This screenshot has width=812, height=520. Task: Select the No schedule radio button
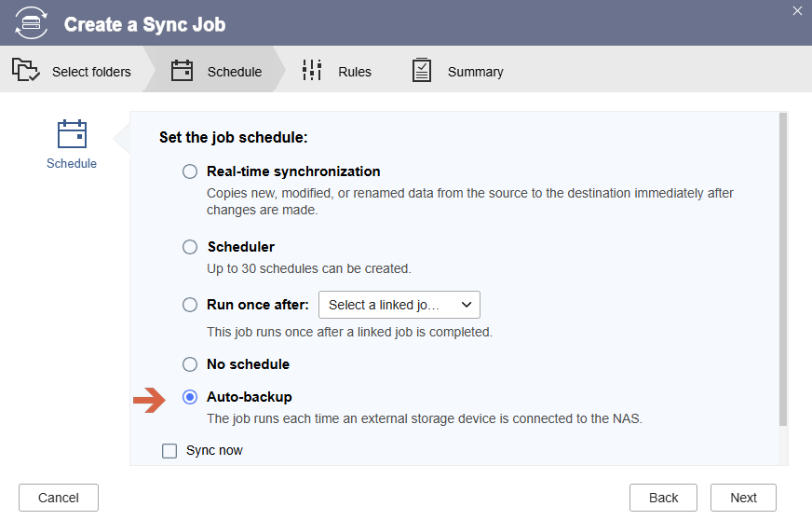tap(190, 364)
